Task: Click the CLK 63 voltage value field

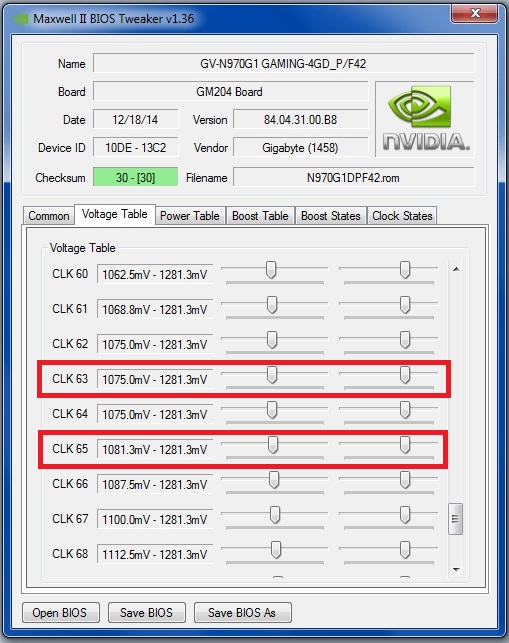Action: tap(155, 379)
